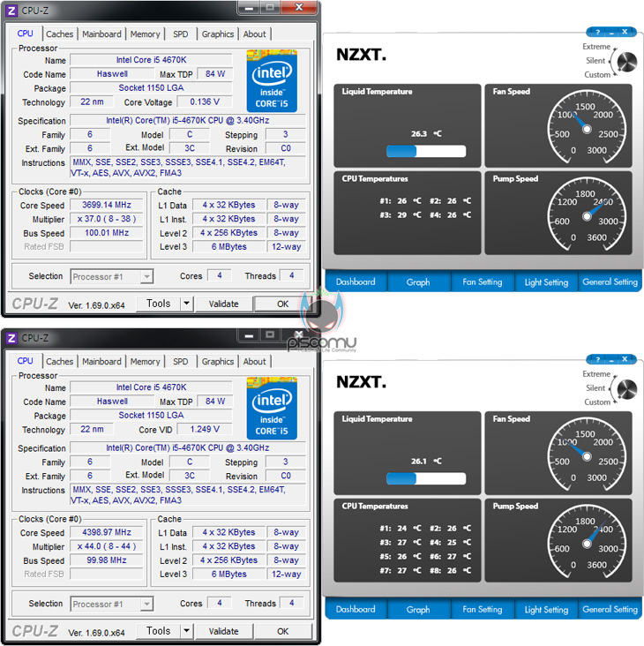Click OK button in upper CPU-Z
The height and width of the screenshot is (646, 644).
click(x=283, y=304)
